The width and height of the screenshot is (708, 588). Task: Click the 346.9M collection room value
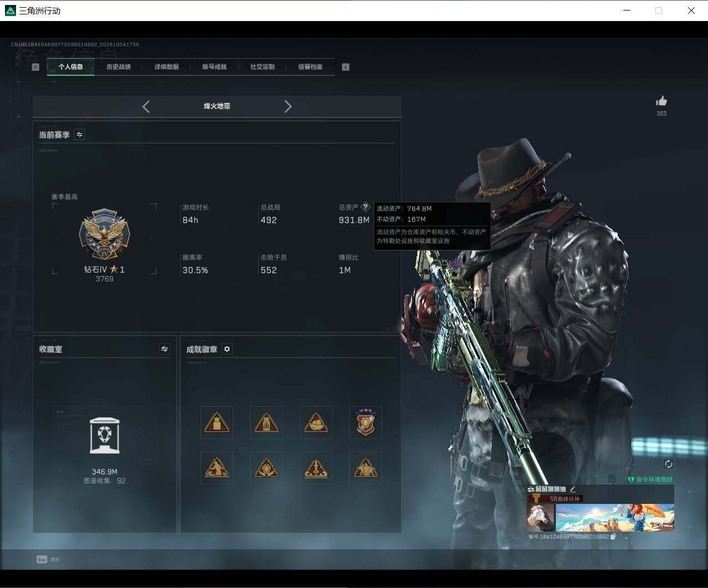105,472
